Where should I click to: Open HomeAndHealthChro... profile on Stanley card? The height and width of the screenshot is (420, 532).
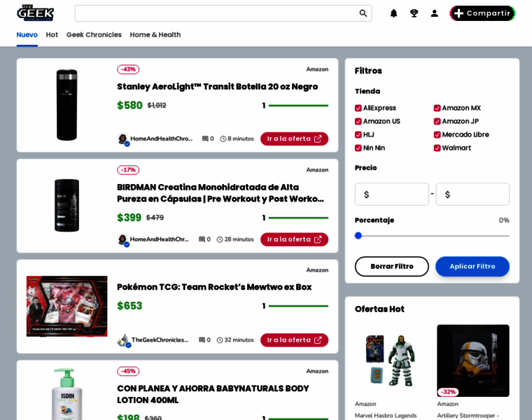(x=162, y=139)
